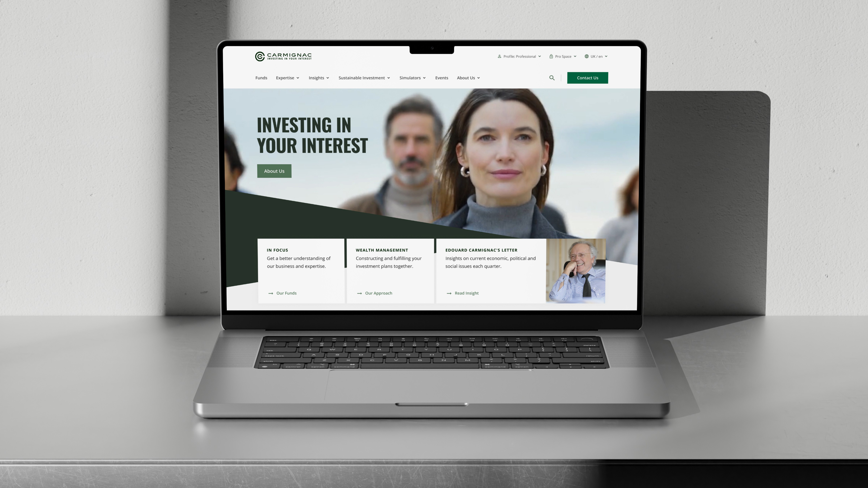Click the Carmignac logo icon
This screenshot has width=868, height=488.
coord(260,56)
